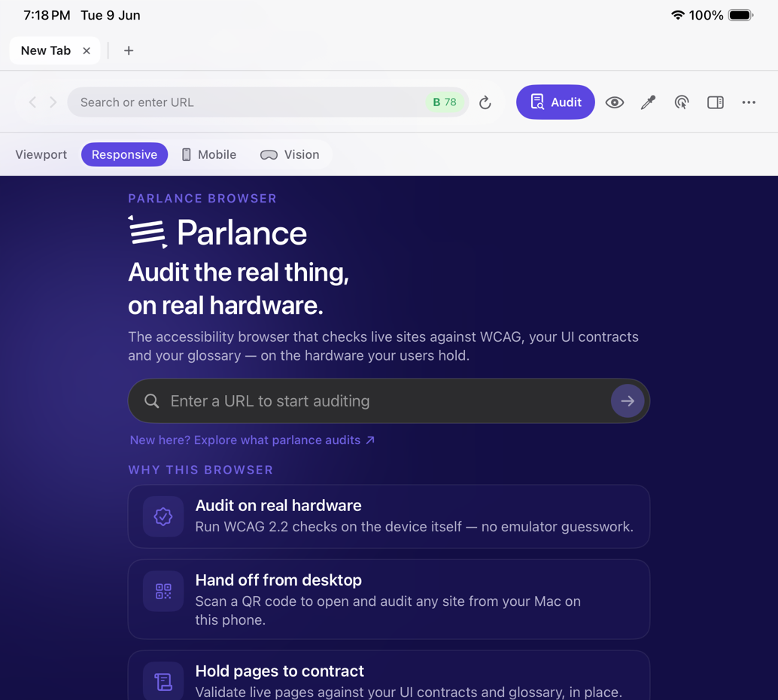The width and height of the screenshot is (778, 700).
Task: Reload the page with refresh icon
Action: coord(485,102)
